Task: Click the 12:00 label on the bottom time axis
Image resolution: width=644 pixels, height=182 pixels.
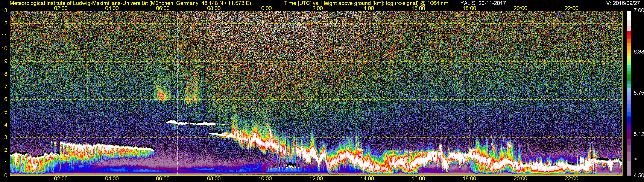Action: pyautogui.click(x=316, y=179)
